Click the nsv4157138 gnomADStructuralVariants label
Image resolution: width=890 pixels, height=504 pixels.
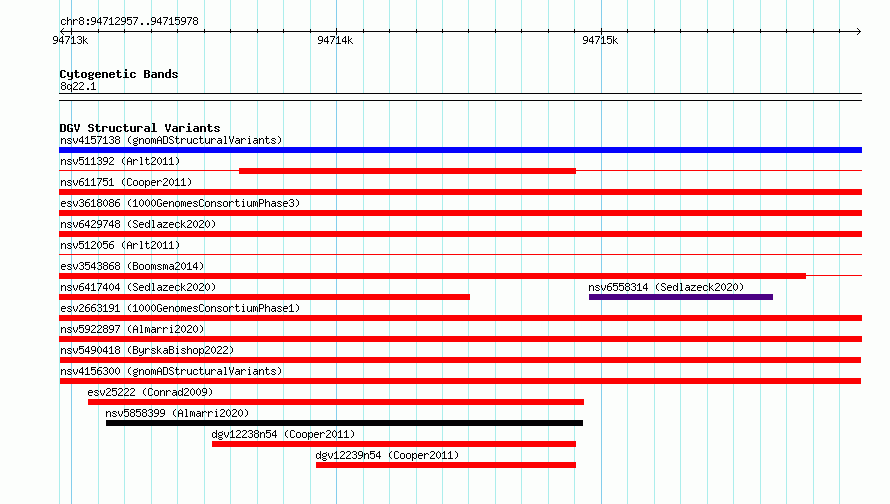(171, 140)
